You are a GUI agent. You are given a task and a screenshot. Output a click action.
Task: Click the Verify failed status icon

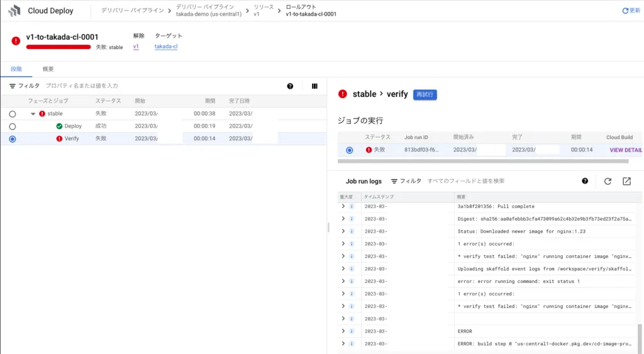(x=59, y=139)
